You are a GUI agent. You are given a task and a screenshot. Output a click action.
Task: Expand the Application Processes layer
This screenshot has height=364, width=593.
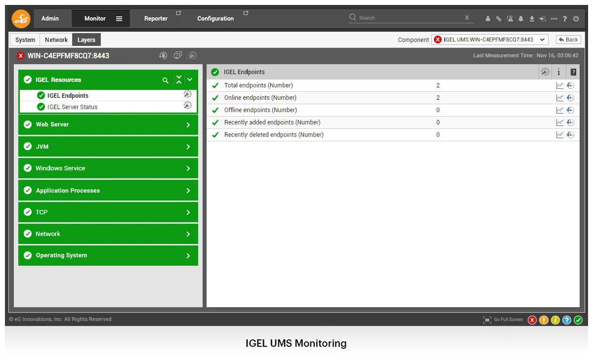click(x=188, y=191)
